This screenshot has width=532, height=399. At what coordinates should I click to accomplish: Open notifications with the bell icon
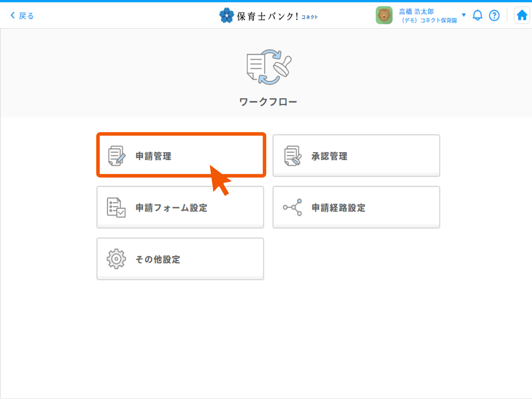tap(478, 15)
